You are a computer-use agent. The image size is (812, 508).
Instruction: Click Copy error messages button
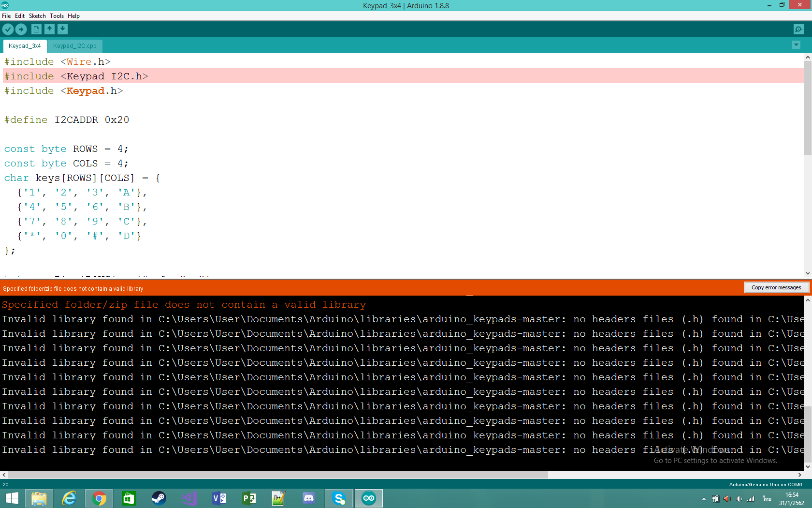click(776, 287)
